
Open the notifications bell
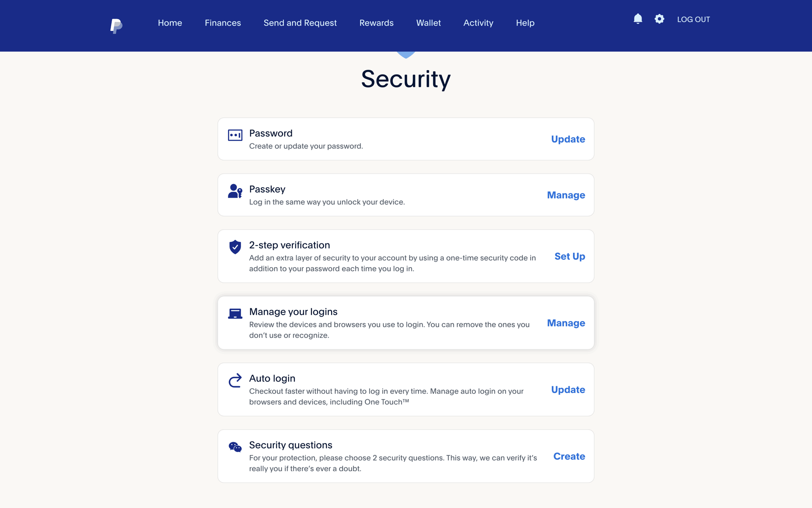(x=638, y=19)
